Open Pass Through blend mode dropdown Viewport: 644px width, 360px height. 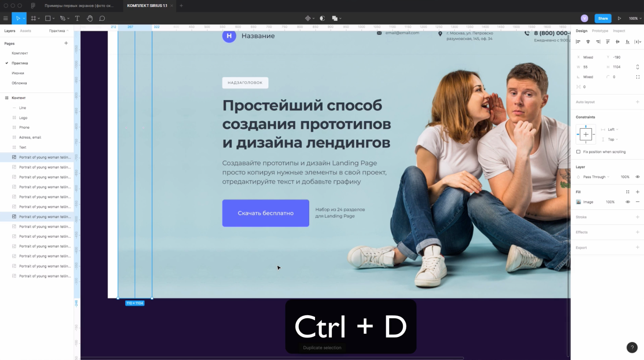point(596,177)
